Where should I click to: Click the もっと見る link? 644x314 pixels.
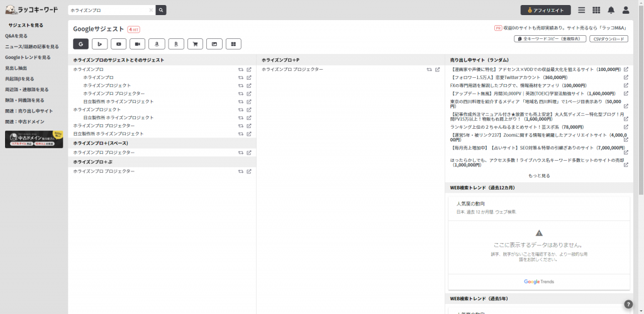[539, 176]
